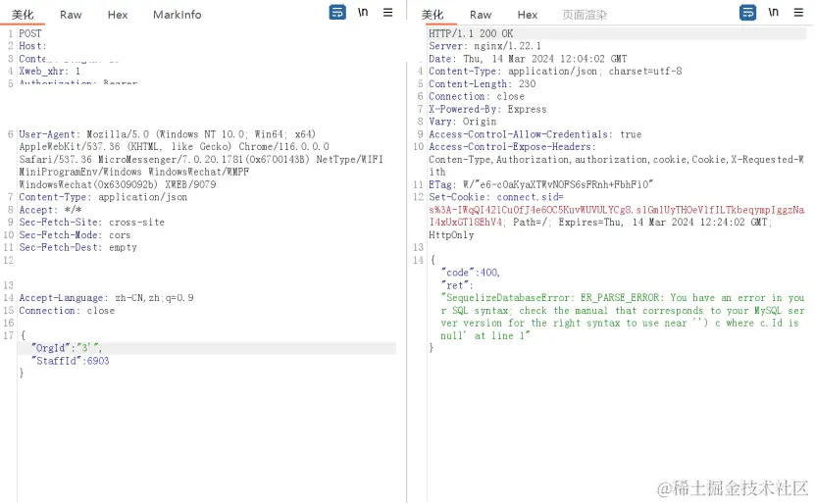This screenshot has height=504, width=815.
Task: Click the Accept-Language header line
Action: (106, 298)
